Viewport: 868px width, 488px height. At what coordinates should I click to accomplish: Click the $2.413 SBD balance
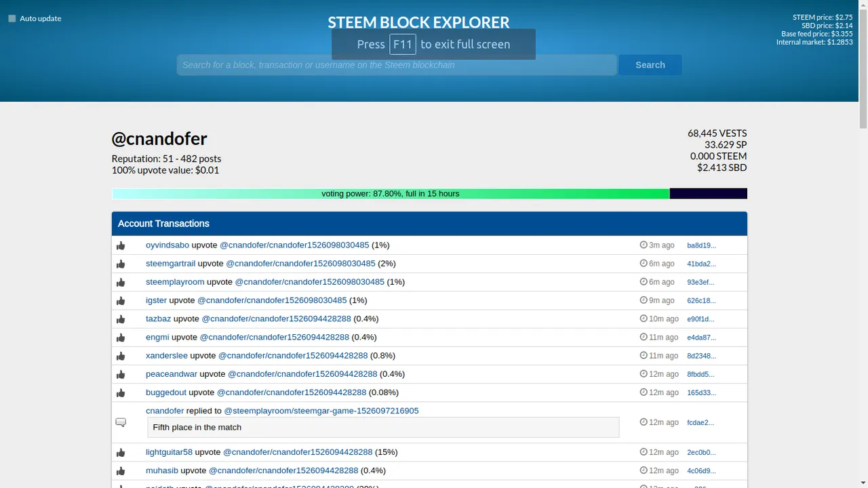[722, 167]
